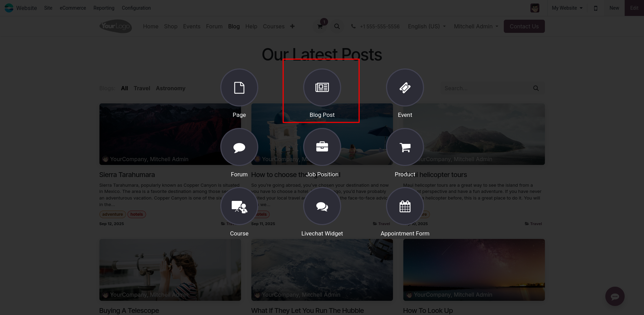Filter blogs by Astronomy
Viewport: 644px width, 315px height.
(170, 88)
